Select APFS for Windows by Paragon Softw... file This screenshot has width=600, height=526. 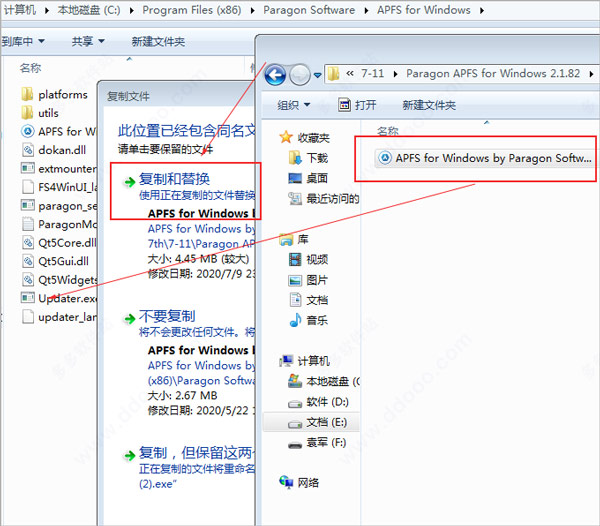[x=484, y=158]
